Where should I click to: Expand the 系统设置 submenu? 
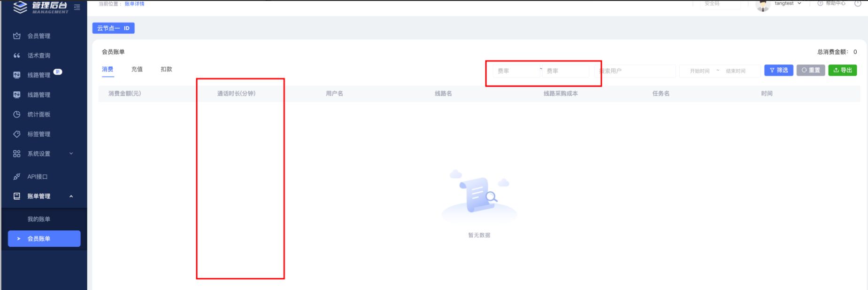pos(43,154)
